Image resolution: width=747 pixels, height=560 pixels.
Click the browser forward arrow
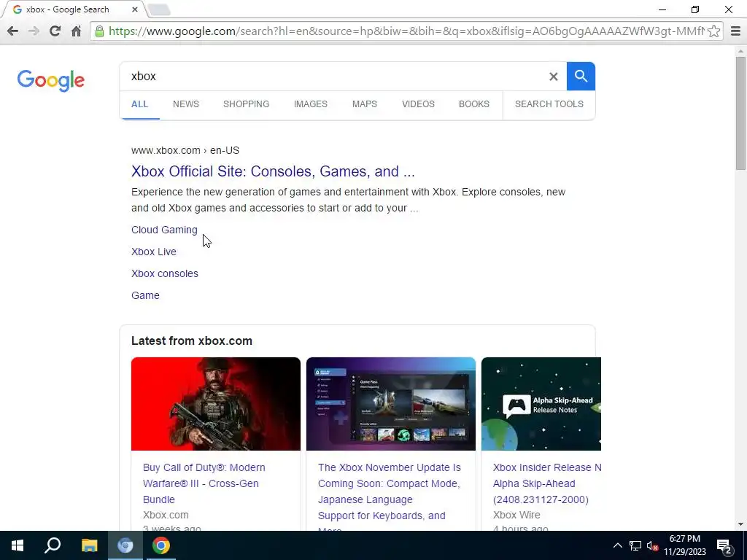[x=34, y=31]
